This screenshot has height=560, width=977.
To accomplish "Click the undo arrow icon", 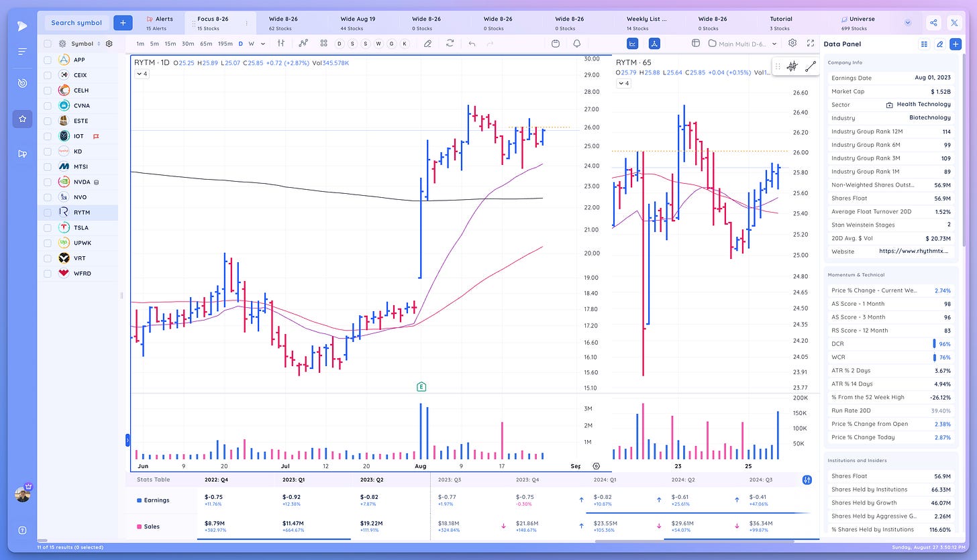I will (472, 43).
